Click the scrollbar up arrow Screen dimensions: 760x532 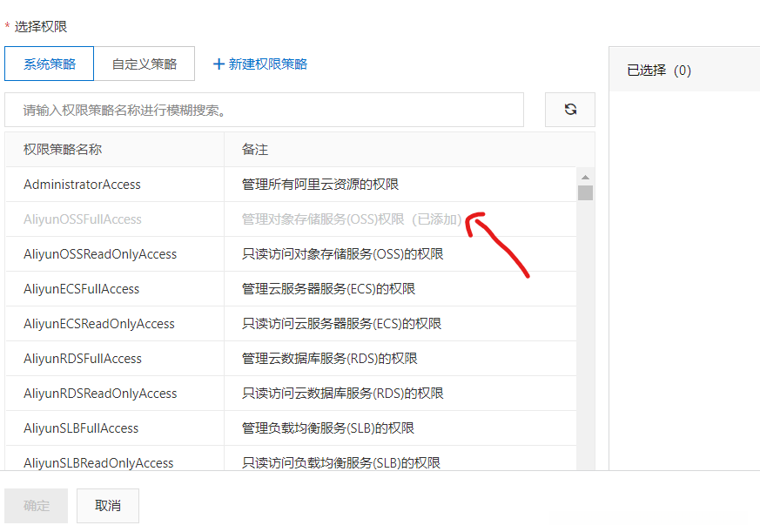pos(585,177)
